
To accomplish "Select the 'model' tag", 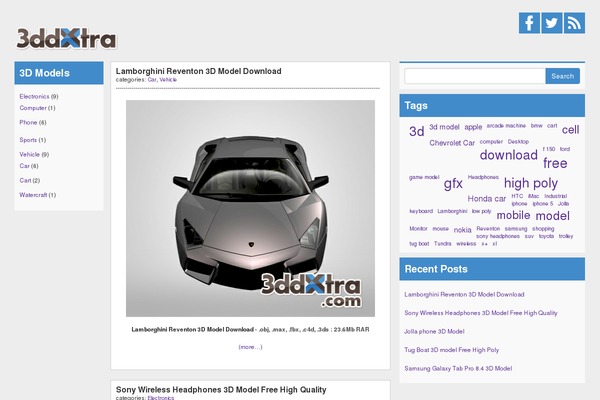I will click(553, 216).
